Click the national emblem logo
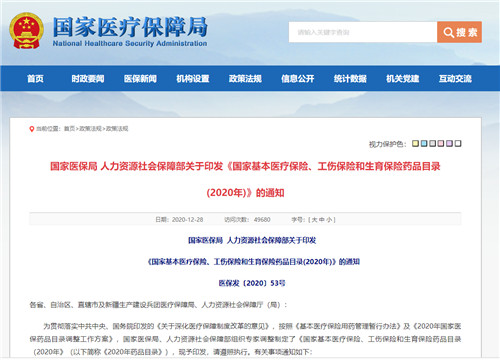Image resolution: width=500 pixels, height=360 pixels. pyautogui.click(x=27, y=31)
